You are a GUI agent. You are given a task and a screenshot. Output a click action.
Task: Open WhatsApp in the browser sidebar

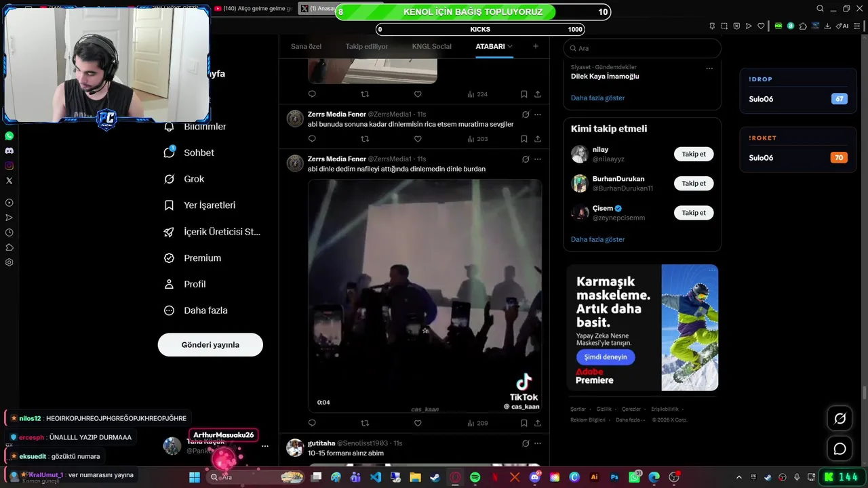[x=9, y=136]
